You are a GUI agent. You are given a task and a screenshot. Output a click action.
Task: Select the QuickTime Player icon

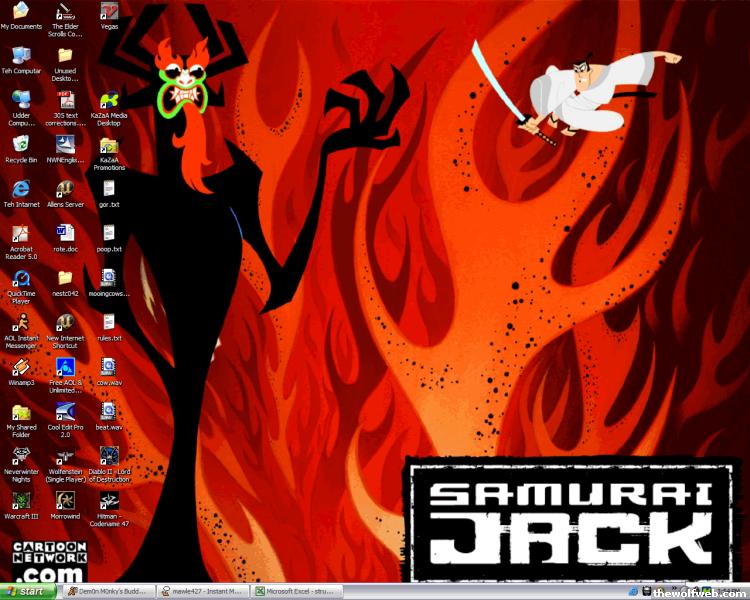coord(20,278)
